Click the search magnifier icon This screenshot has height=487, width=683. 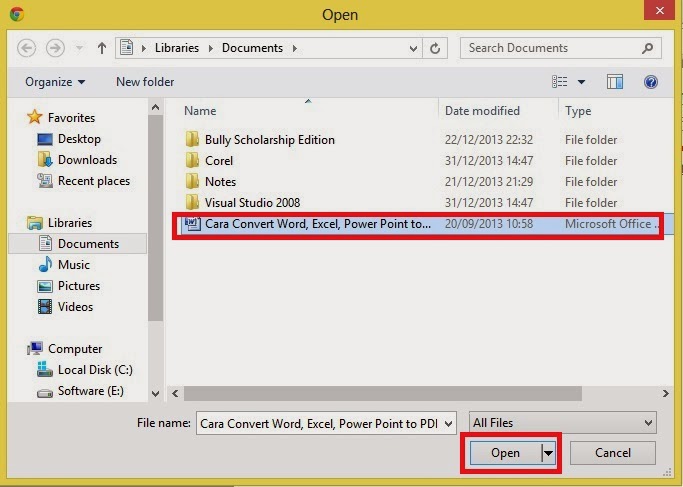(648, 48)
